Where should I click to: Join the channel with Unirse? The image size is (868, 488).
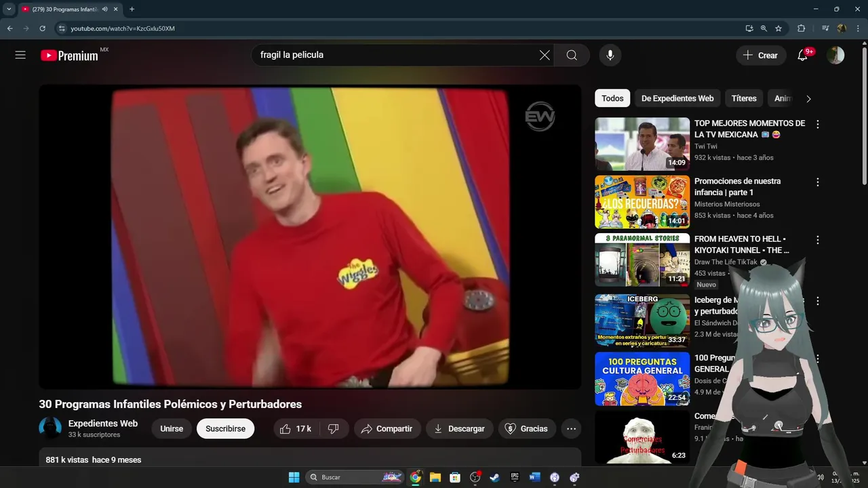point(172,428)
